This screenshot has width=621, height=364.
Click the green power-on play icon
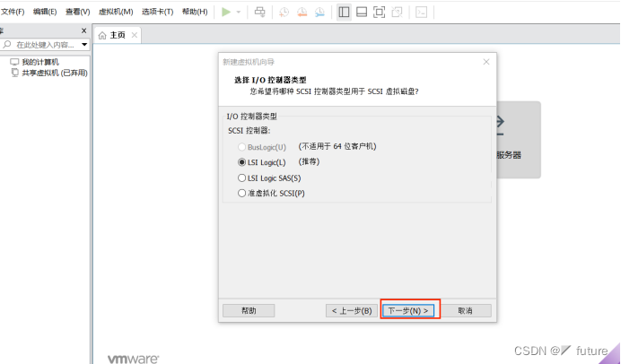click(226, 12)
